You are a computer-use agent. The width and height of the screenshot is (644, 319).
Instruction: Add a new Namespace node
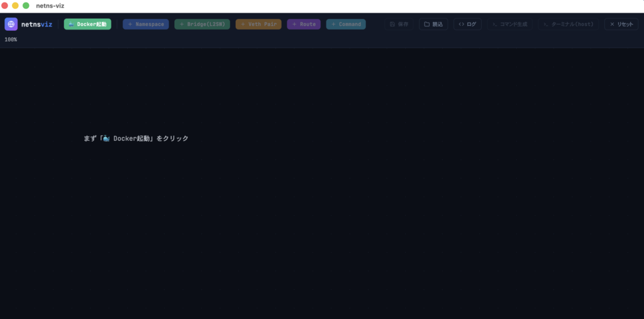coord(146,24)
